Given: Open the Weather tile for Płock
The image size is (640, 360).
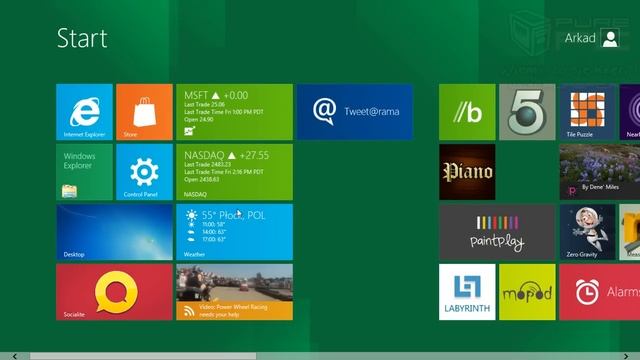Looking at the screenshot, I should pyautogui.click(x=234, y=232).
